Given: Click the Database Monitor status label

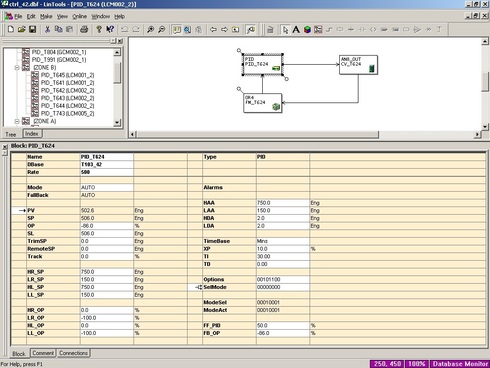Looking at the screenshot, I should (460, 364).
